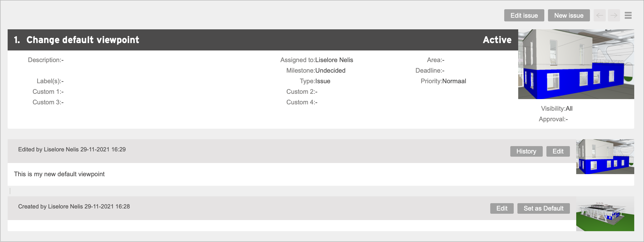The height and width of the screenshot is (242, 644).
Task: Click the Visibility value All
Action: coord(569,109)
